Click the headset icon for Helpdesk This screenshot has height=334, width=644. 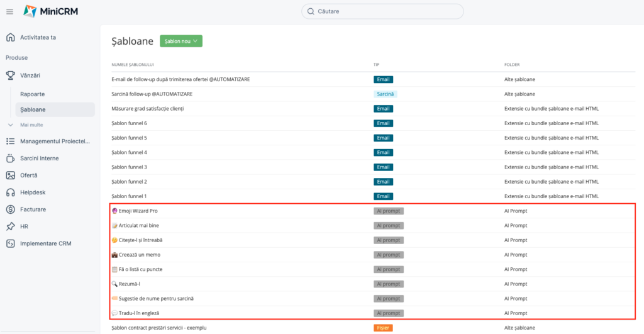[x=11, y=192]
